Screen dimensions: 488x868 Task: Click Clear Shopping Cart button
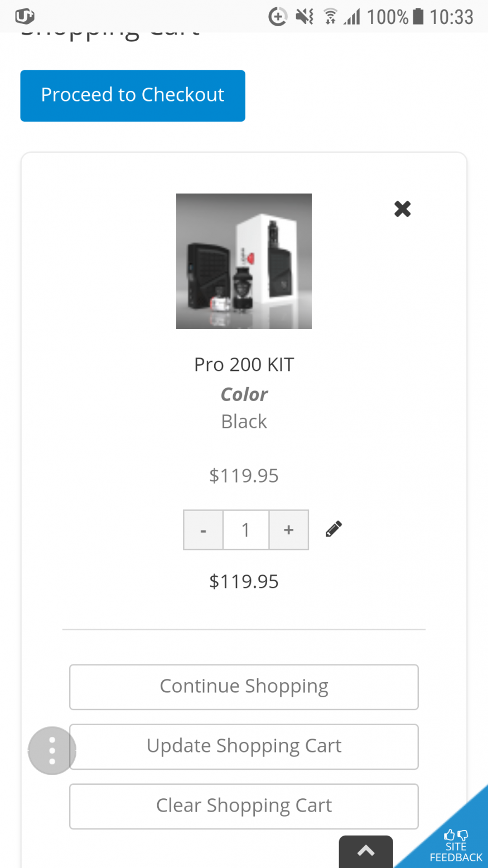(x=244, y=806)
